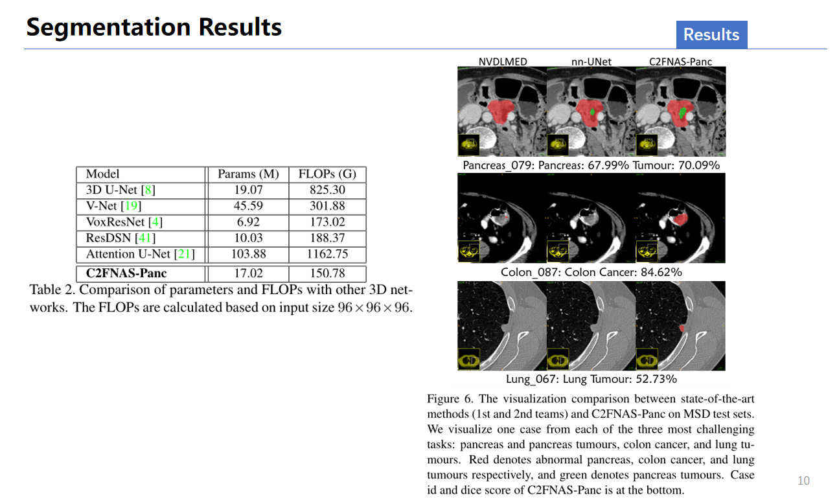Viewport: 837px width, 504px height.
Task: Click the yellow orientation icon in nn-UNet lung image
Action: pyautogui.click(x=558, y=359)
